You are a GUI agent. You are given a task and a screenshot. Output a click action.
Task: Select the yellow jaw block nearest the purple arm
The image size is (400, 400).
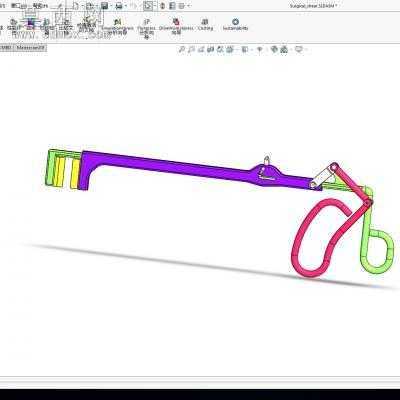[75, 174]
